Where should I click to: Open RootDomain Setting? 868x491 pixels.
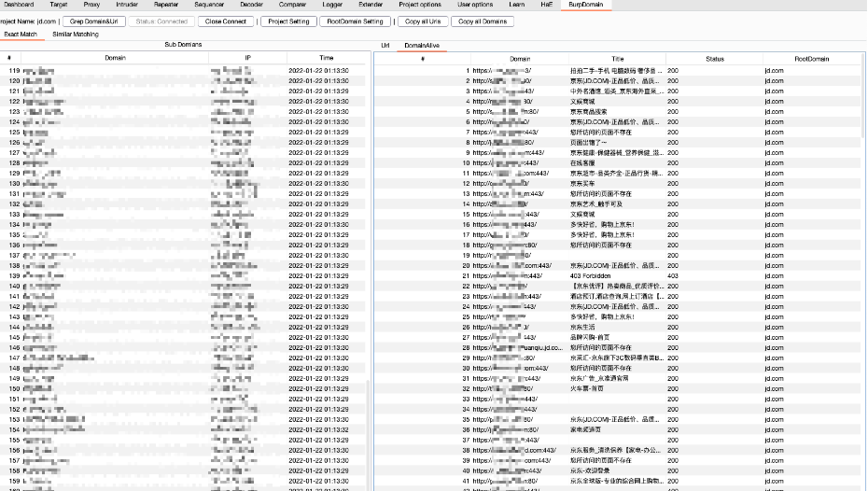[355, 21]
